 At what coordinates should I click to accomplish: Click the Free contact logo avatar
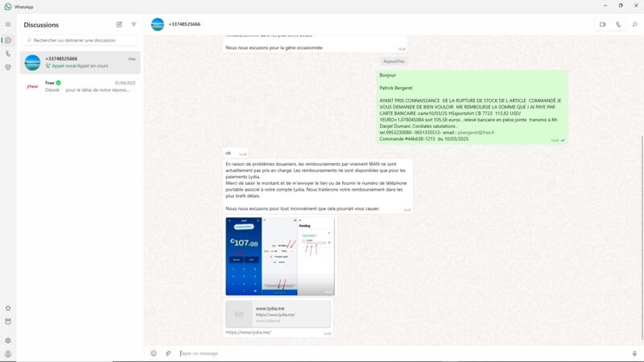point(32,87)
